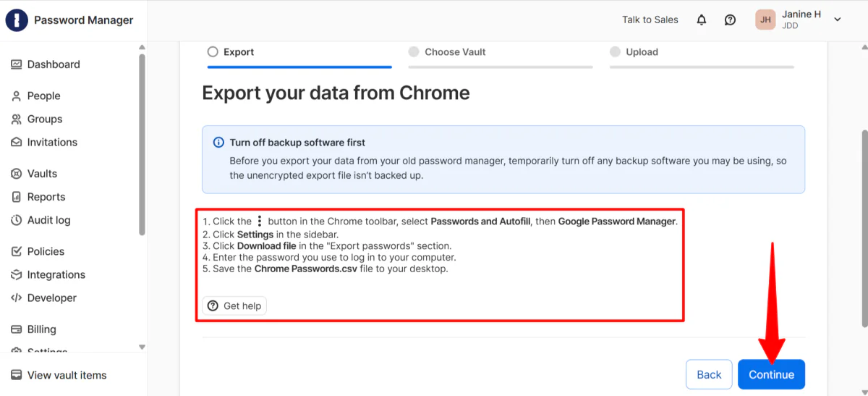Click the info icon in the backup notice
Image resolution: width=868 pixels, height=396 pixels.
click(218, 143)
